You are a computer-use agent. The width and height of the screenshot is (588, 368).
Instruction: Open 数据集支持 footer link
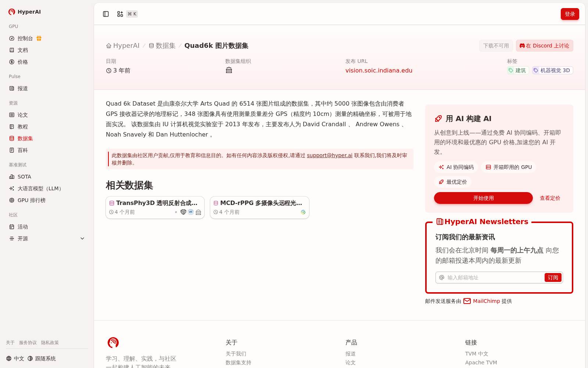tap(239, 362)
